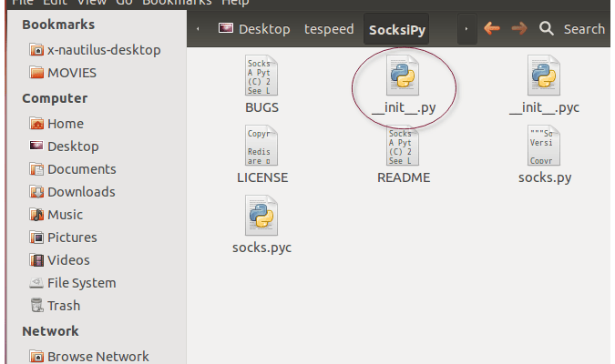Click the Trash bin icon
The width and height of the screenshot is (615, 364).
point(36,305)
